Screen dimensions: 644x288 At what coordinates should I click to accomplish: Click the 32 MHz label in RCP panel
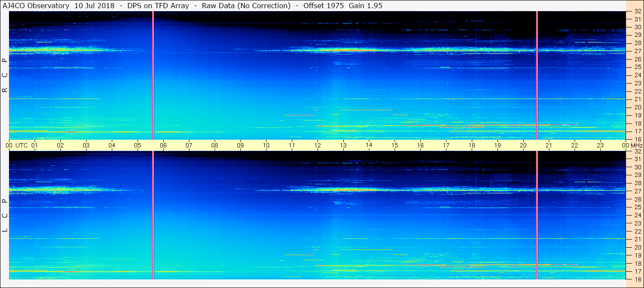pyautogui.click(x=638, y=12)
